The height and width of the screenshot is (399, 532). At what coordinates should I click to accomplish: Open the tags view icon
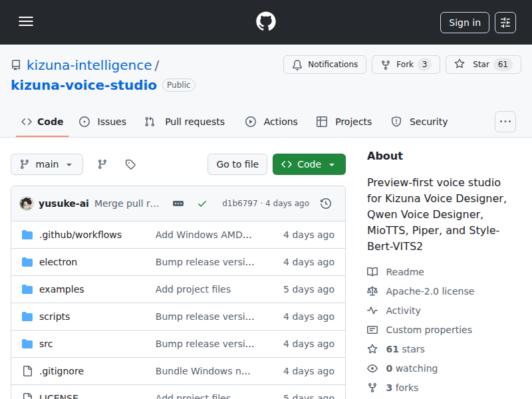coord(130,164)
